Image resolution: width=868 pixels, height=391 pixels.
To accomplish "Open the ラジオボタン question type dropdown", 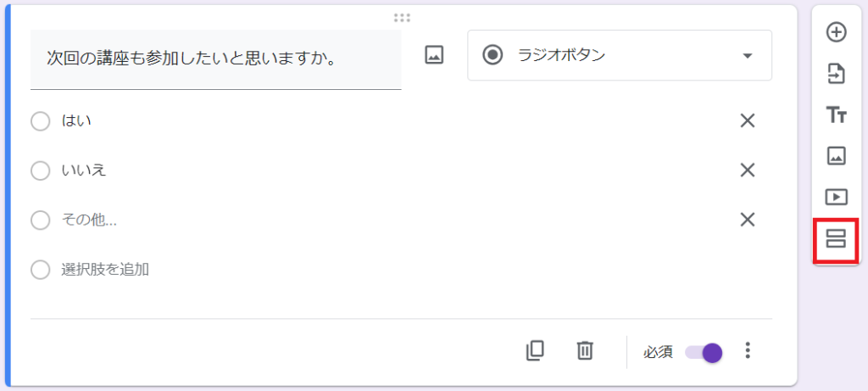I will point(620,56).
